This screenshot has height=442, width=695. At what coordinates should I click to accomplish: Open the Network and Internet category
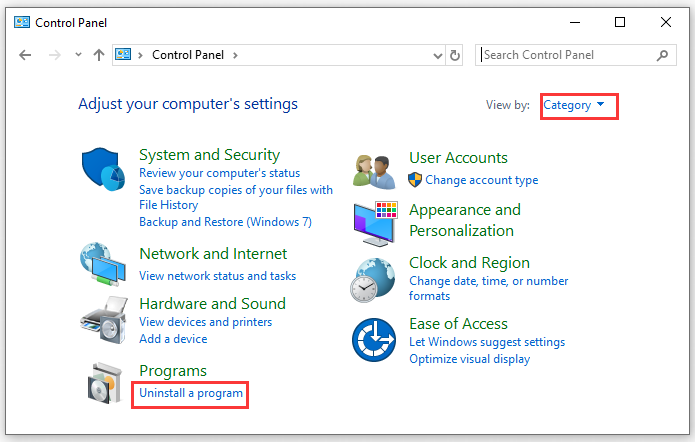213,254
